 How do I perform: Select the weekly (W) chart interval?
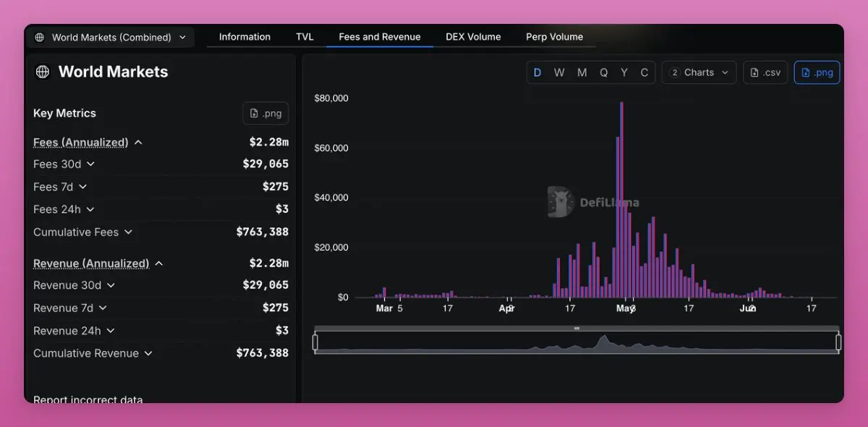coord(559,72)
